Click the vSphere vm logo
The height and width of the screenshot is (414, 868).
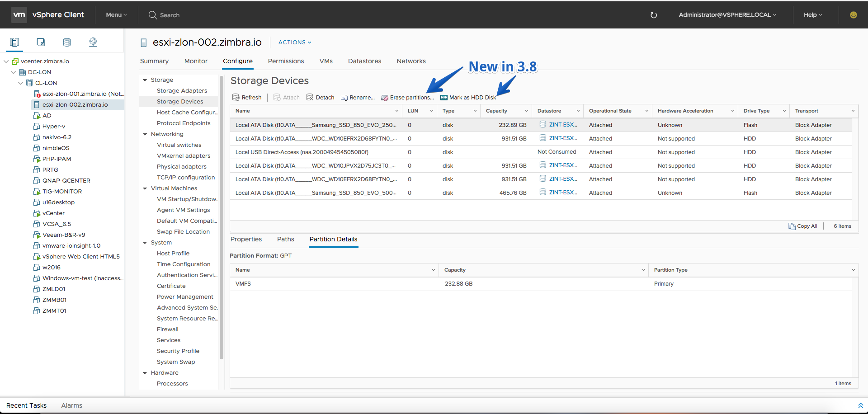pos(19,15)
